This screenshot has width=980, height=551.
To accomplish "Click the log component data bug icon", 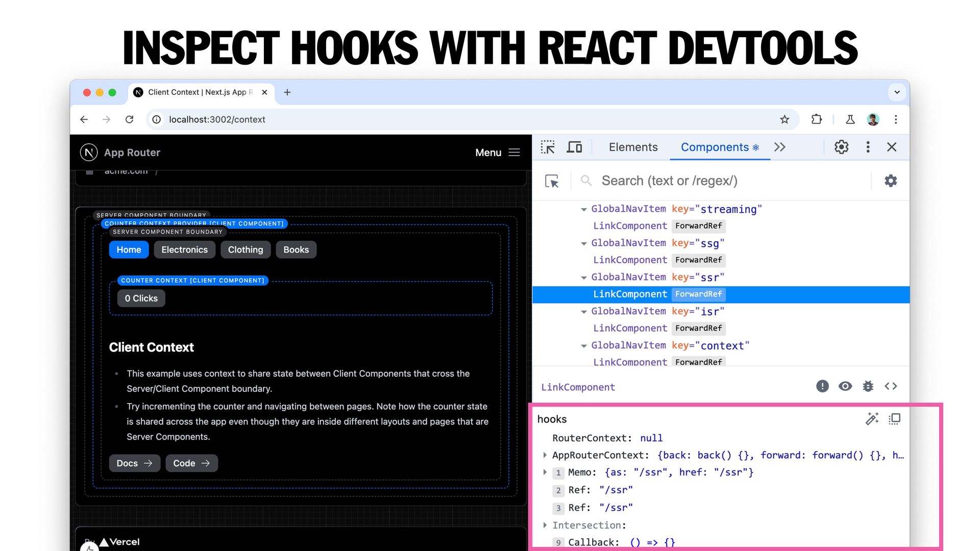I will click(x=868, y=386).
